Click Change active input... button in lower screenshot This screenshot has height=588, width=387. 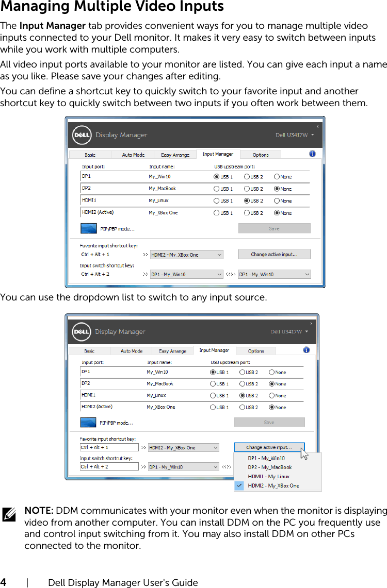point(269,447)
